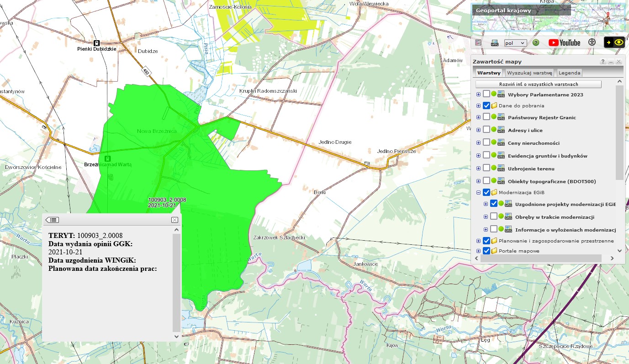Switch to the Legenda tab

pyautogui.click(x=569, y=73)
